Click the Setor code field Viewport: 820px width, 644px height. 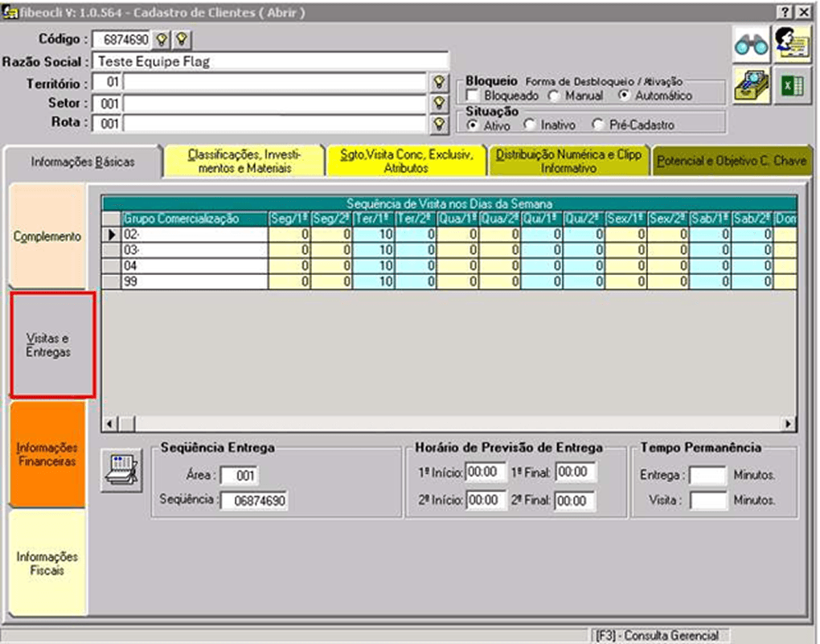pyautogui.click(x=107, y=103)
